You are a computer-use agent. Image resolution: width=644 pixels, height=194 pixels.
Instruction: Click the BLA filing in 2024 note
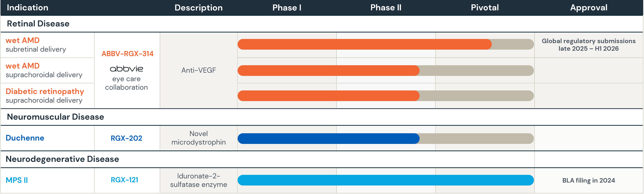(589, 181)
